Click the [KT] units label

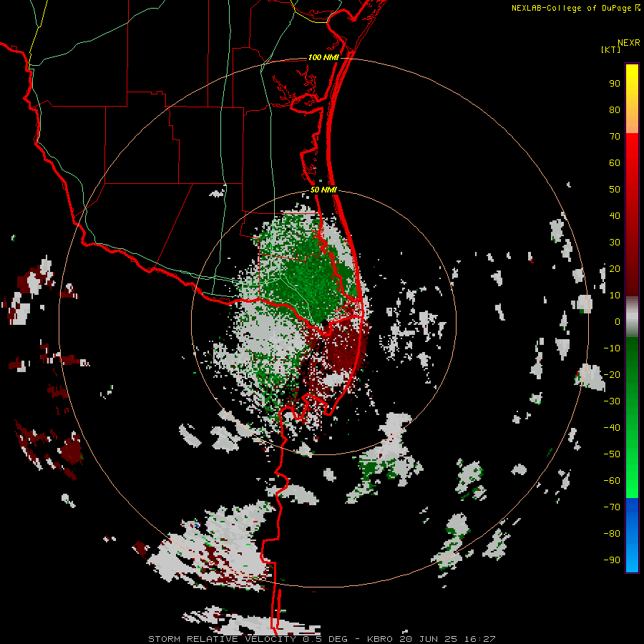pyautogui.click(x=611, y=49)
